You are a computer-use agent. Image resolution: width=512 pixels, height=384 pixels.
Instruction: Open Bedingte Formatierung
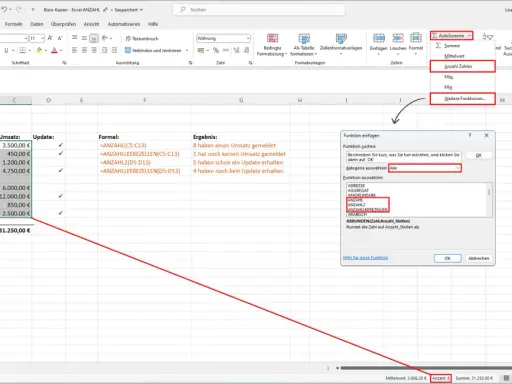point(272,45)
